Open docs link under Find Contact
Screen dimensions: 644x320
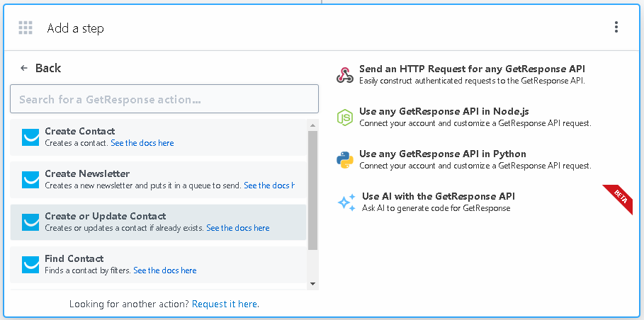coord(164,270)
